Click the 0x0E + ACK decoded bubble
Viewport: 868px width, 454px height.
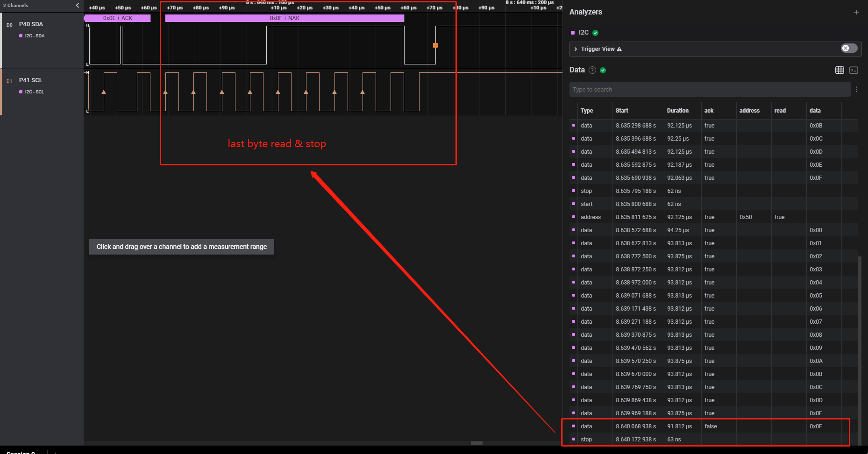pyautogui.click(x=117, y=18)
